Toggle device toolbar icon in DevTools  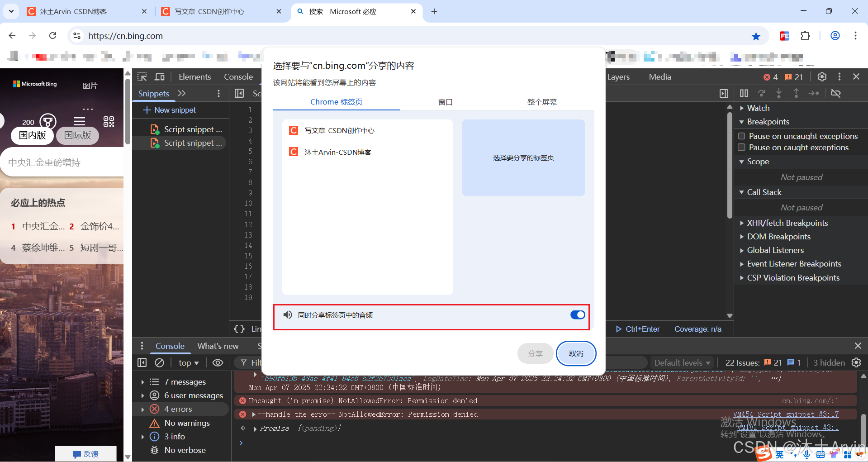(x=160, y=76)
